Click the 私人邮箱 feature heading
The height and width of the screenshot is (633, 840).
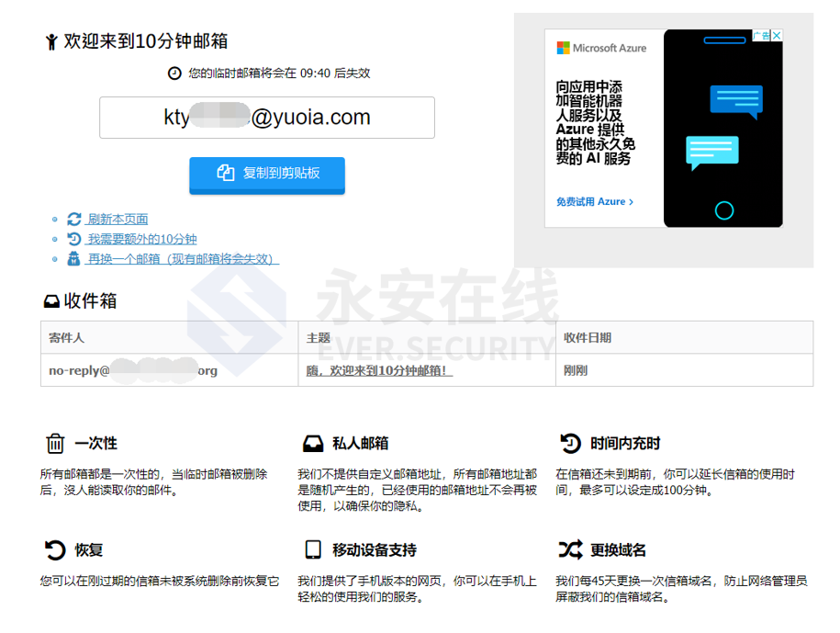pyautogui.click(x=361, y=443)
